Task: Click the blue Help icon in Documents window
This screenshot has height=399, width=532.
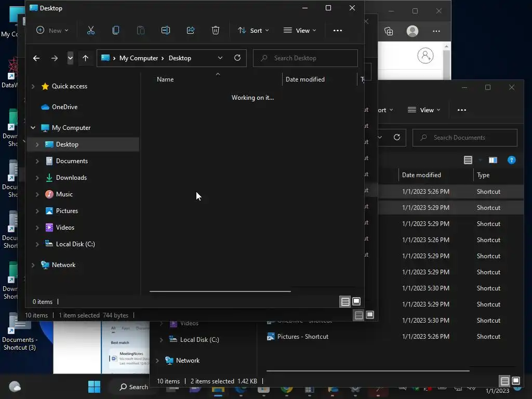Action: tap(511, 160)
